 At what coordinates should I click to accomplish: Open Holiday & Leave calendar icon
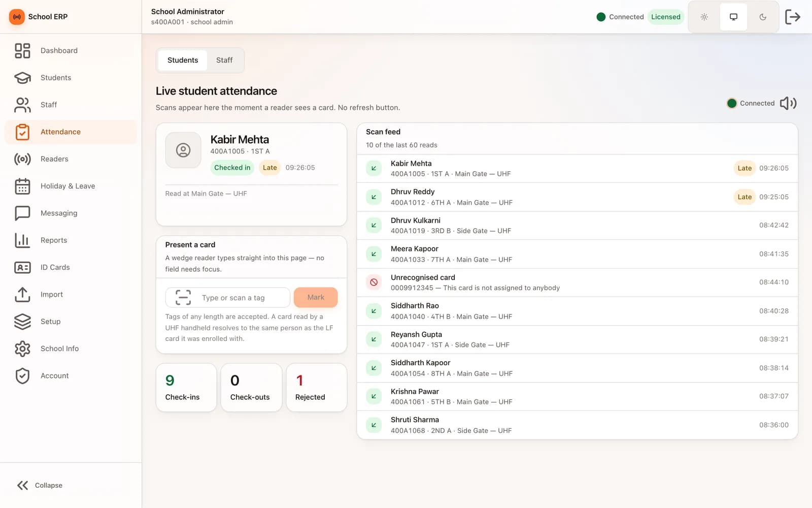click(x=22, y=186)
